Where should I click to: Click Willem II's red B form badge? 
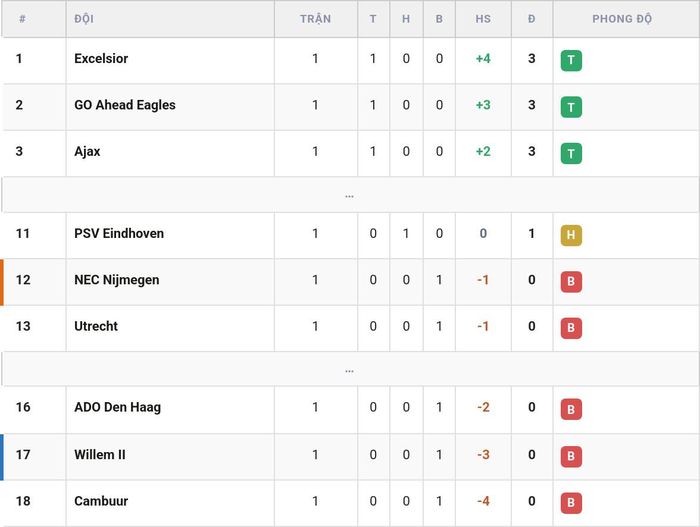[x=571, y=456]
